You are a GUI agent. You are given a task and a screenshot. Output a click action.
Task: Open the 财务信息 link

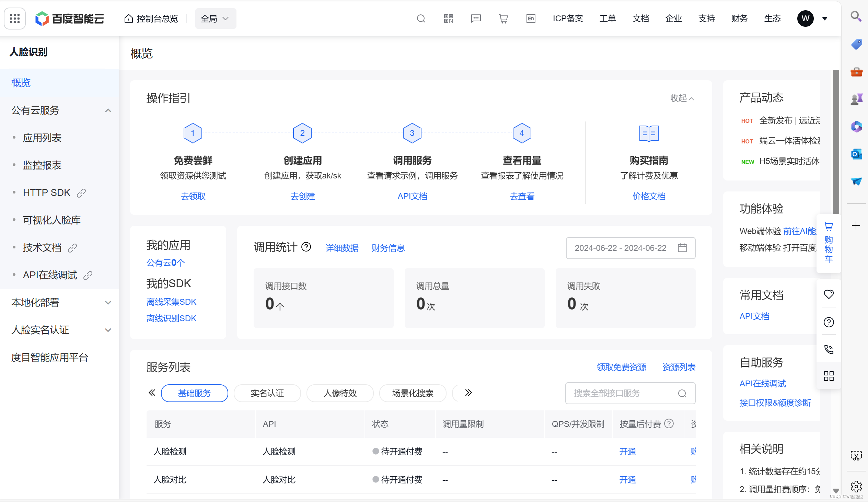388,248
